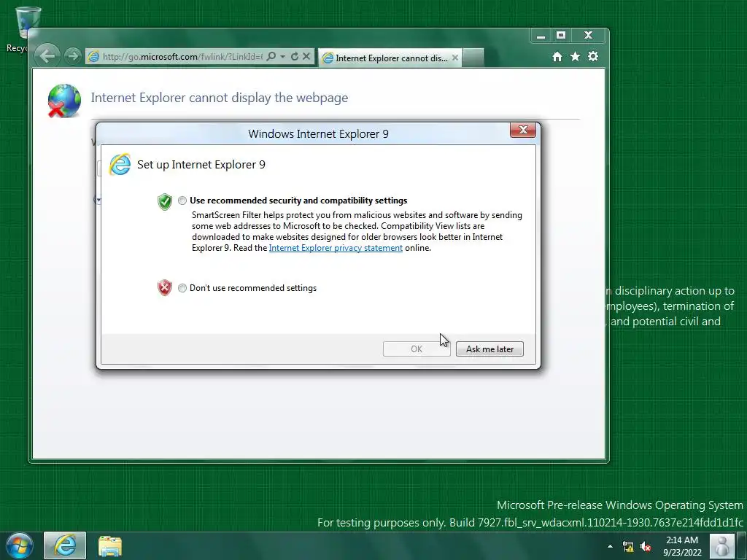Minimize the Internet Explorer window
747x560 pixels.
click(x=541, y=36)
